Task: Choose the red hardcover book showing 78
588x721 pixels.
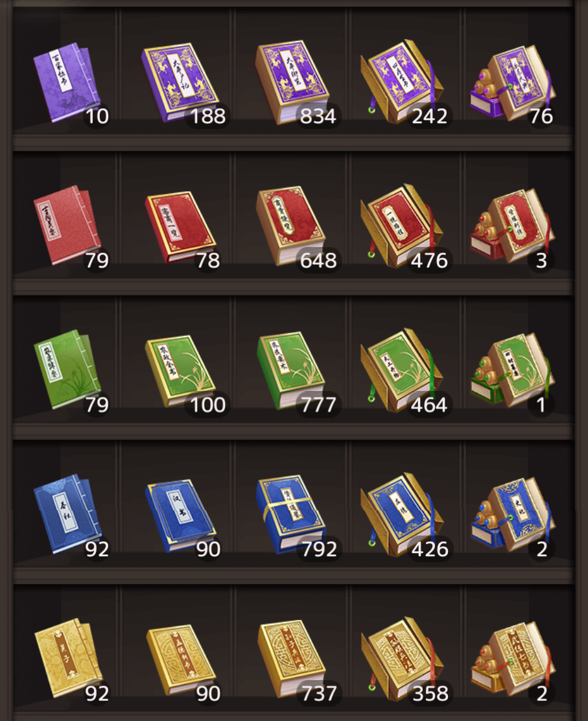Action: click(180, 227)
